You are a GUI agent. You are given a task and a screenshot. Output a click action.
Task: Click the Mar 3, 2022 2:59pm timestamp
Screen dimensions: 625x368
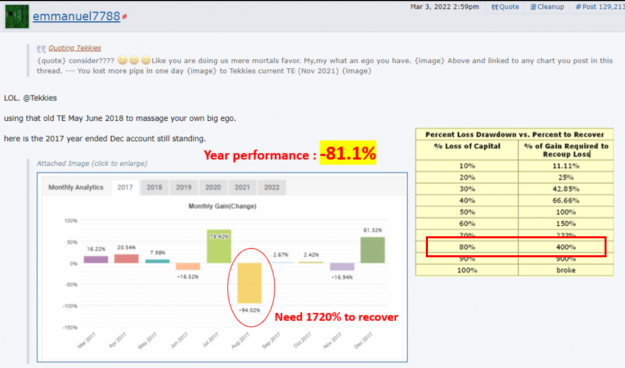click(444, 7)
